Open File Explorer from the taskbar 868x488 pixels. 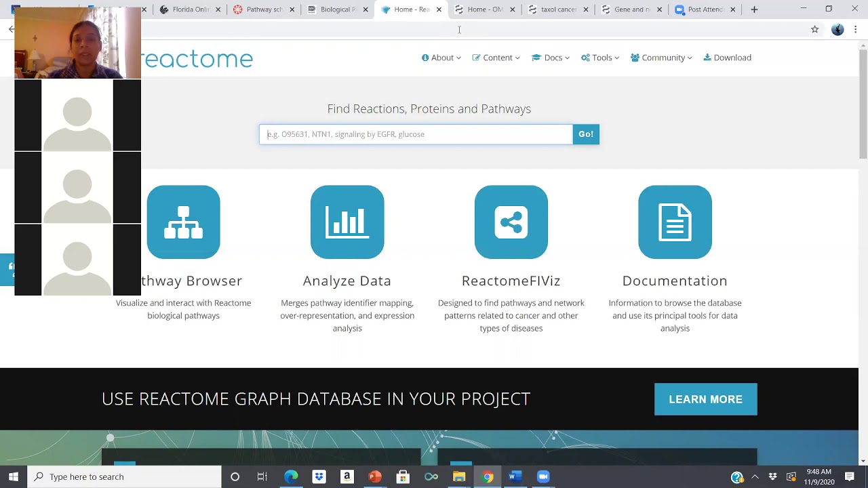pos(459,476)
